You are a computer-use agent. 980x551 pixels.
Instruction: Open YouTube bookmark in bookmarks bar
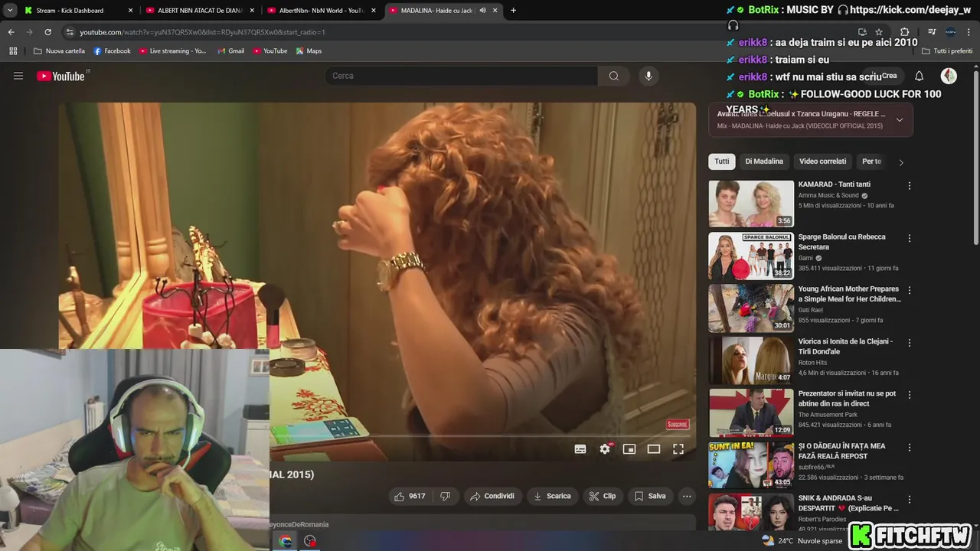click(270, 51)
